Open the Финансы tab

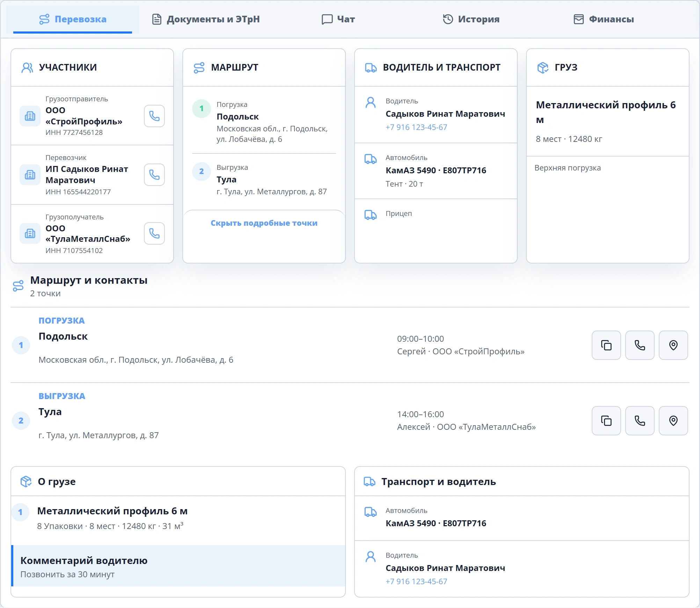click(x=604, y=19)
